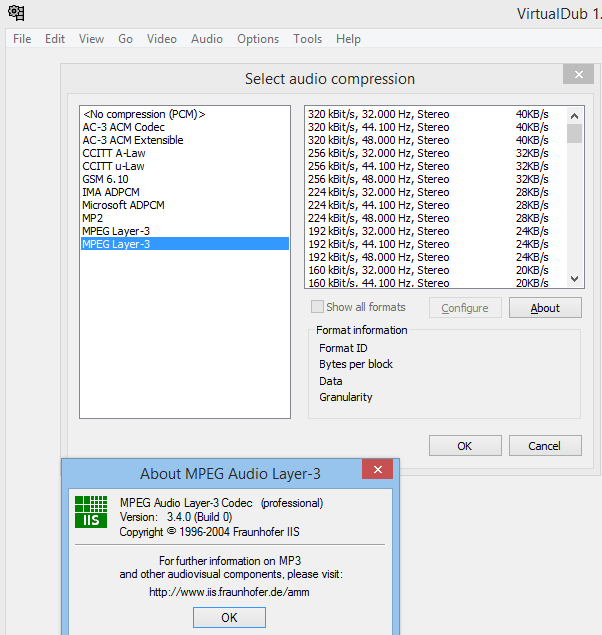Viewport: 602px width, 635px height.
Task: Close the About MPEG Audio Layer-3 dialog
Action: click(x=377, y=469)
